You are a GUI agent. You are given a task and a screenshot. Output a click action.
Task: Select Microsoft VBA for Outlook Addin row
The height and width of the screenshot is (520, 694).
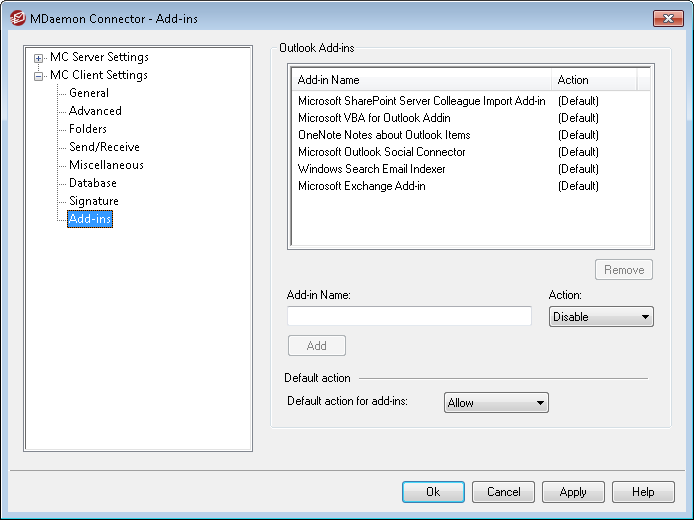tap(374, 118)
